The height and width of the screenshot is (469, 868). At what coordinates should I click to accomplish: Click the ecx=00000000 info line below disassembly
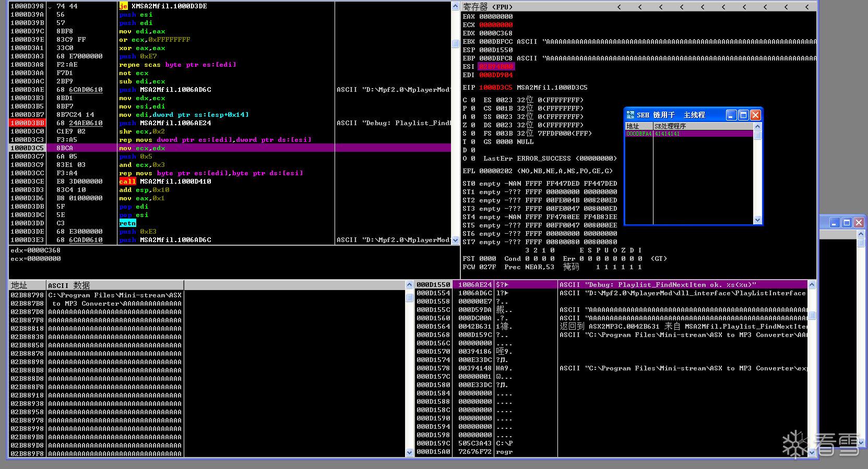click(35, 259)
